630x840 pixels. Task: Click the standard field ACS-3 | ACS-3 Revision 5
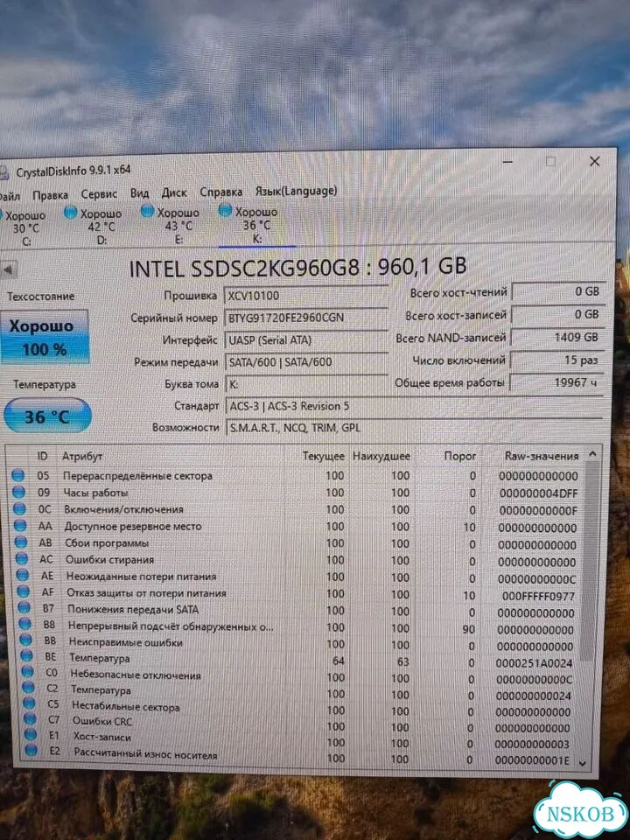pyautogui.click(x=414, y=406)
